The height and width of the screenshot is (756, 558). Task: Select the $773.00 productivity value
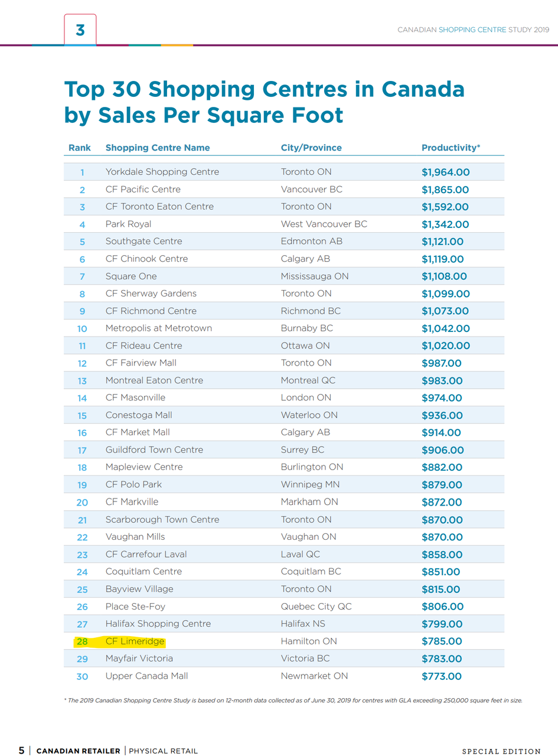coord(442,676)
